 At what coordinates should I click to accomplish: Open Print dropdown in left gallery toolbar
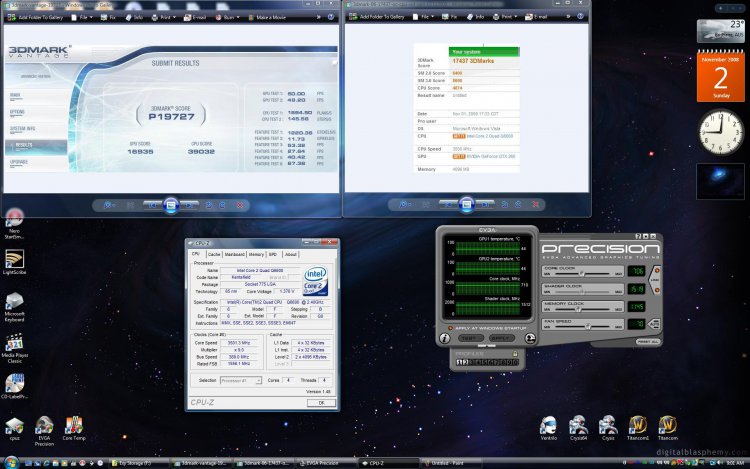click(x=164, y=17)
